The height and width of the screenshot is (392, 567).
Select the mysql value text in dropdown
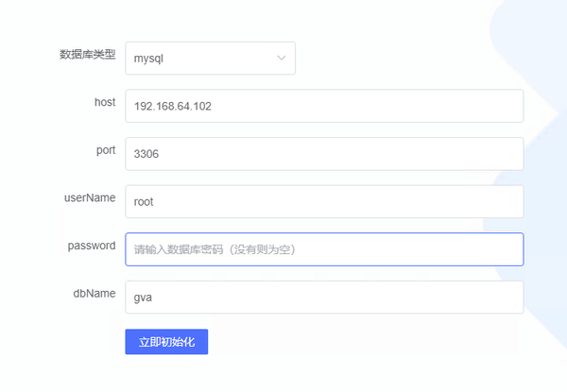point(148,59)
